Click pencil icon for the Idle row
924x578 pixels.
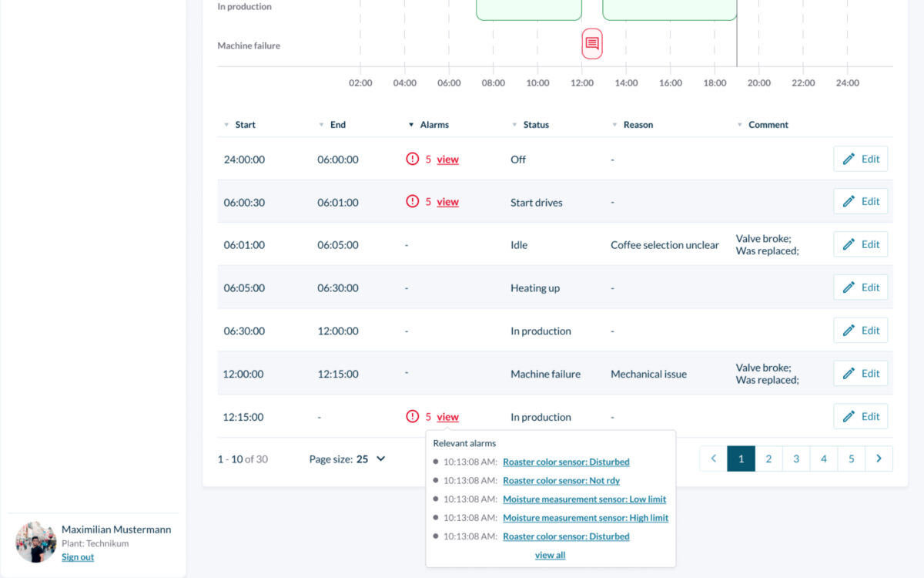[x=849, y=244]
